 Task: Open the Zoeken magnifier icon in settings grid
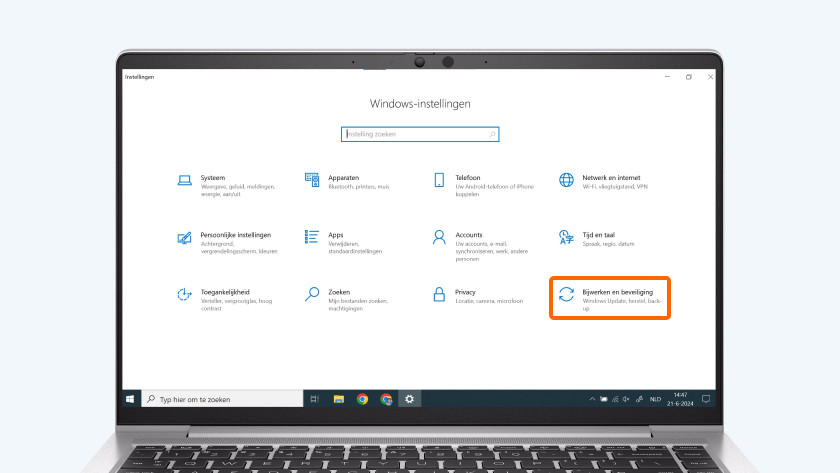tap(312, 294)
